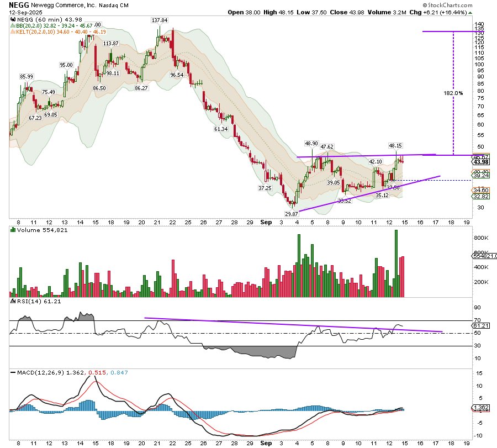This screenshot has height=448, width=497.
Task: Click the 1.362 tag on MACD axis
Action: click(x=481, y=408)
